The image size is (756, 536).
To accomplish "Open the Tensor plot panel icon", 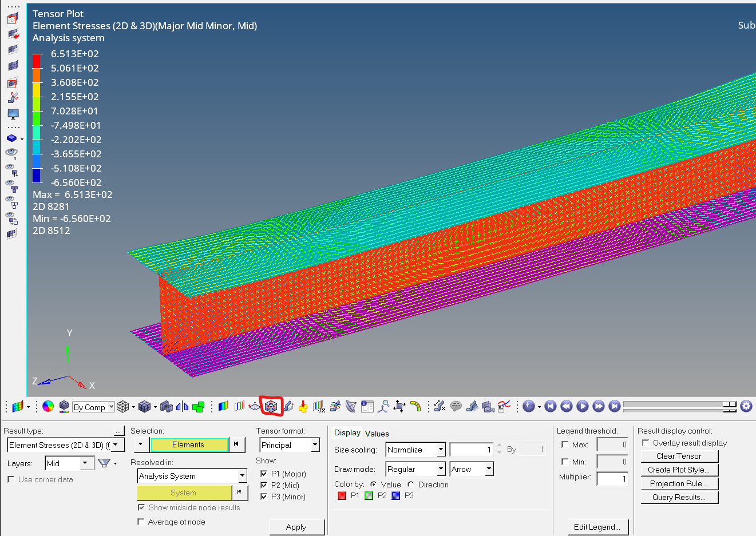I will click(271, 406).
